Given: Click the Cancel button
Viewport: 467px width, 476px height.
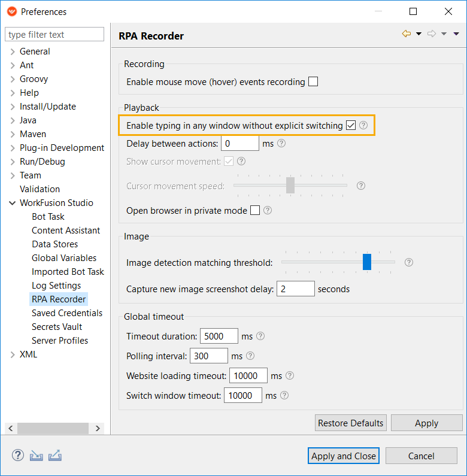Looking at the screenshot, I should (x=421, y=456).
